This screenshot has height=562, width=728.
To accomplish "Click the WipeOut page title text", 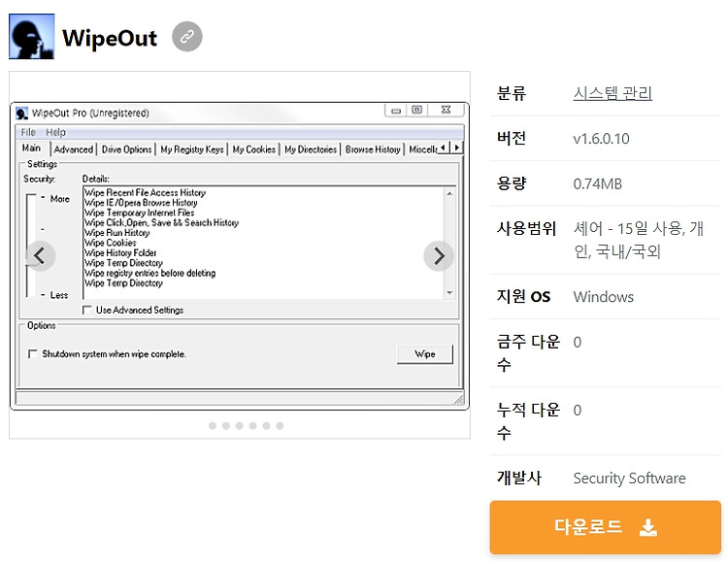I will coord(110,38).
